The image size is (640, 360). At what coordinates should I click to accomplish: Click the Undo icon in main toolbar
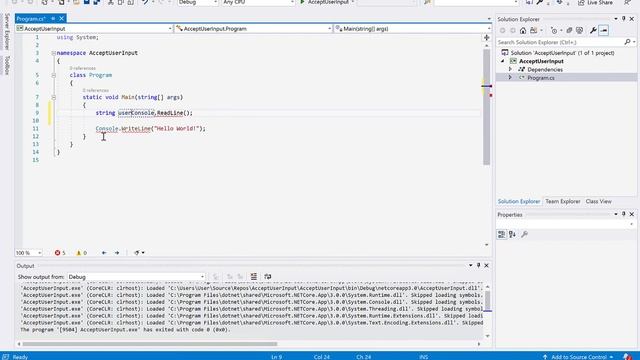point(145,2)
